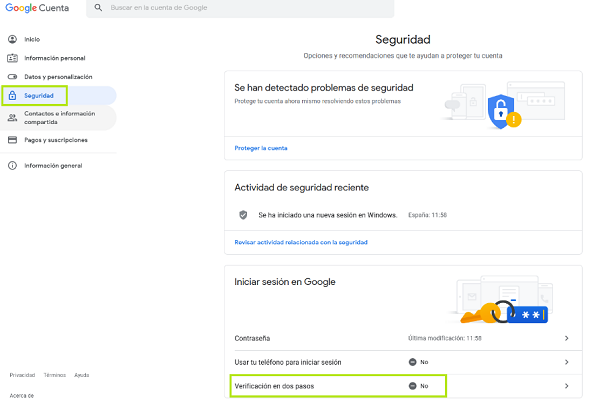Click the shield icon beside Windows session
This screenshot has width=600, height=403.
pyautogui.click(x=243, y=214)
